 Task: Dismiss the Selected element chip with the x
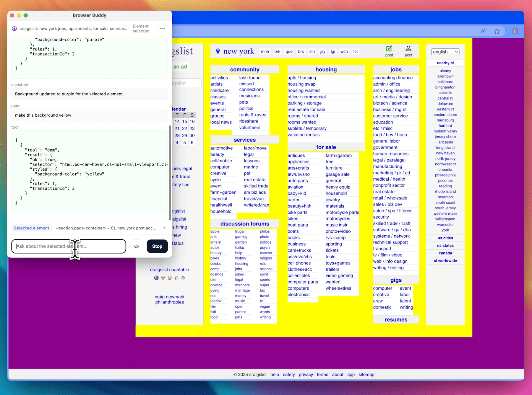(164, 228)
